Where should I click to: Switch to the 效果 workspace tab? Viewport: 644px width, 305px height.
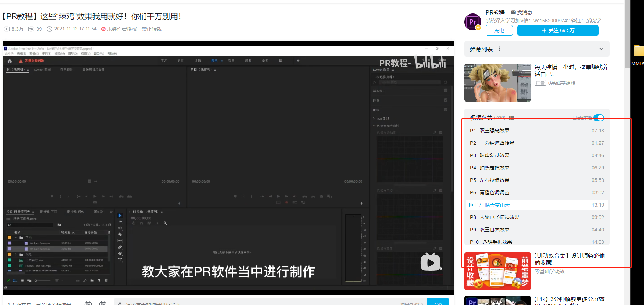click(x=231, y=61)
